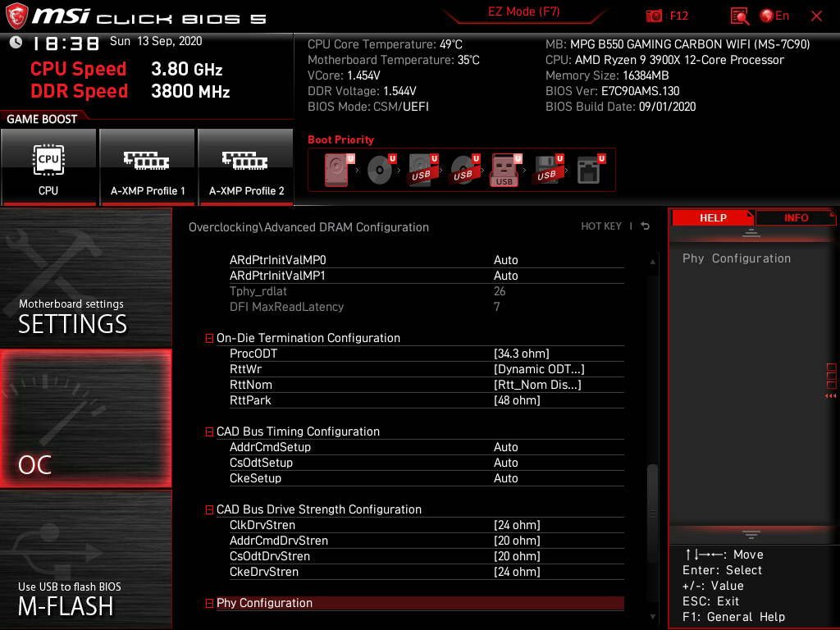This screenshot has width=840, height=630.
Task: Edit ARdPtrInitValMP1 Auto value
Action: pyautogui.click(x=505, y=276)
